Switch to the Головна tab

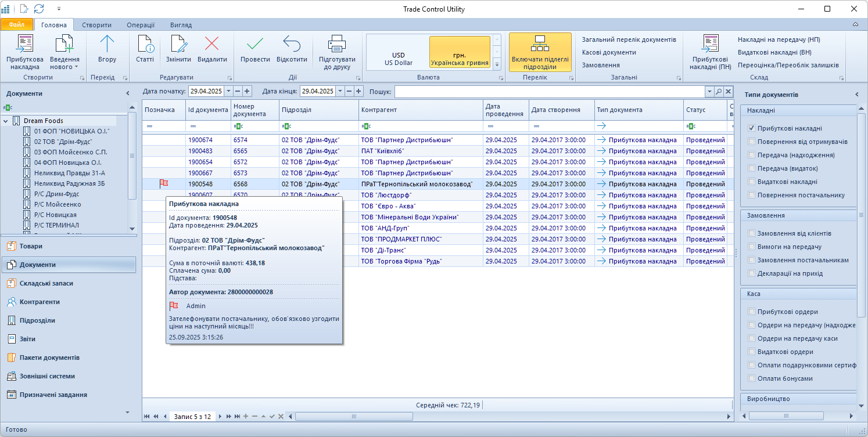(54, 25)
